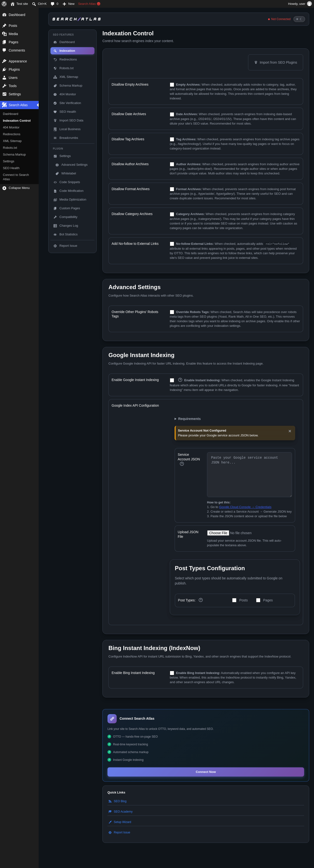Screen dimensions: 314x868
Task: Click the Import SEO Data icon
Action: click(55, 121)
